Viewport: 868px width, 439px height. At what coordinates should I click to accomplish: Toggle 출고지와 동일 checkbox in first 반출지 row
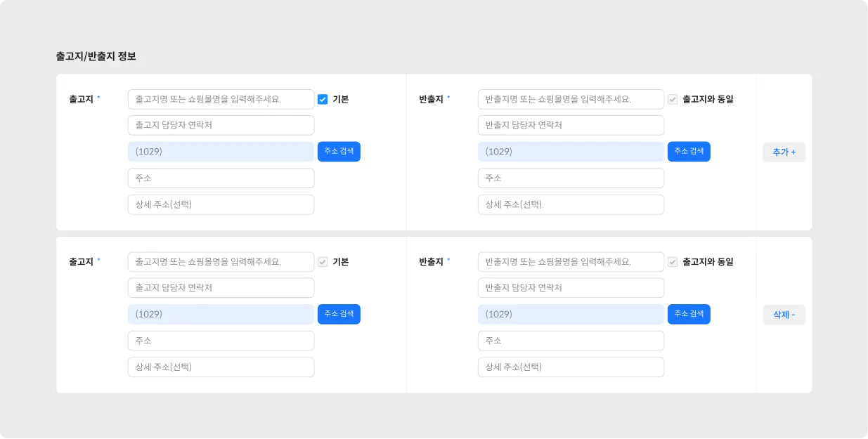click(673, 99)
